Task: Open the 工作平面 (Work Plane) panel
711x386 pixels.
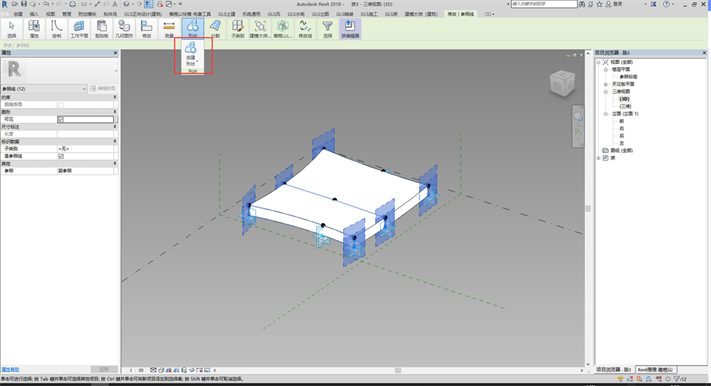Action: point(79,29)
